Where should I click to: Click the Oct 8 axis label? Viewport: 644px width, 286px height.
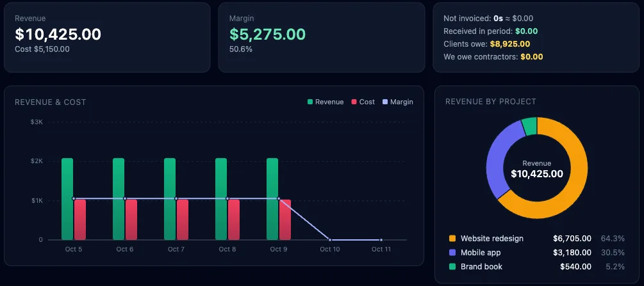[227, 249]
